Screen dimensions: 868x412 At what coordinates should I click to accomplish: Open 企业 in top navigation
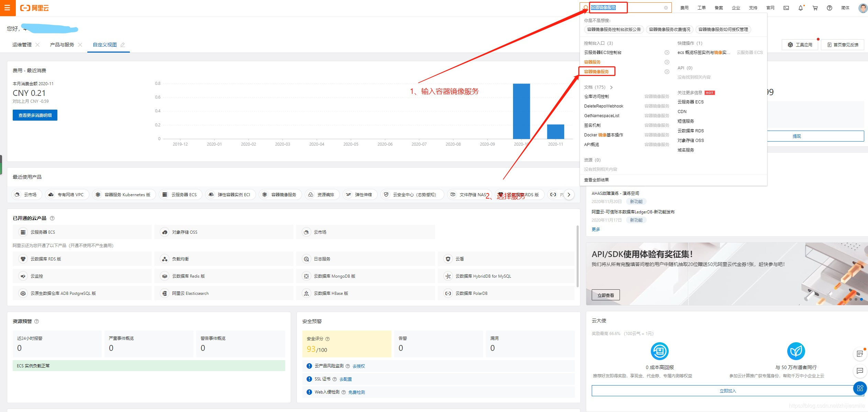(736, 8)
